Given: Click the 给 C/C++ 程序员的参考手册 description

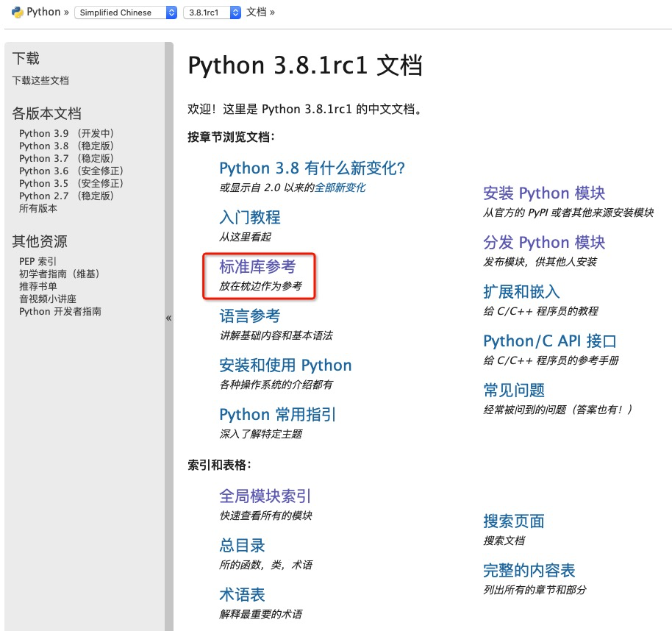Looking at the screenshot, I should [x=551, y=360].
